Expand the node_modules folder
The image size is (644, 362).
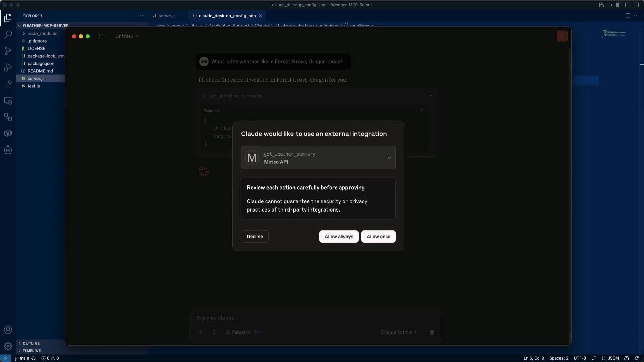point(42,33)
